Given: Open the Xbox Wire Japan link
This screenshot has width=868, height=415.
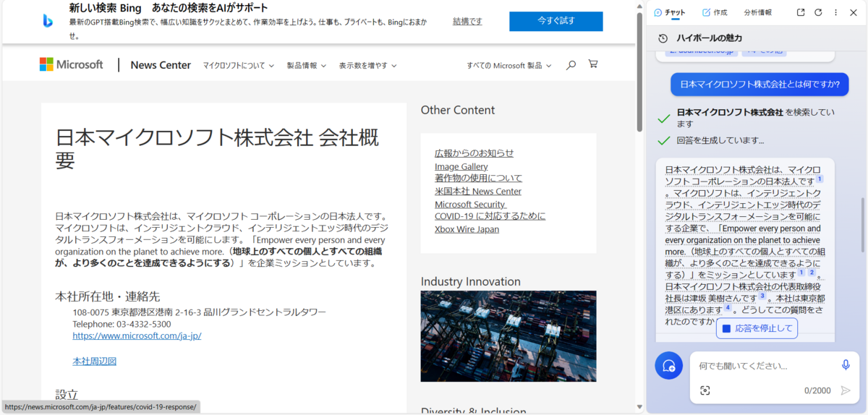Looking at the screenshot, I should pos(467,229).
